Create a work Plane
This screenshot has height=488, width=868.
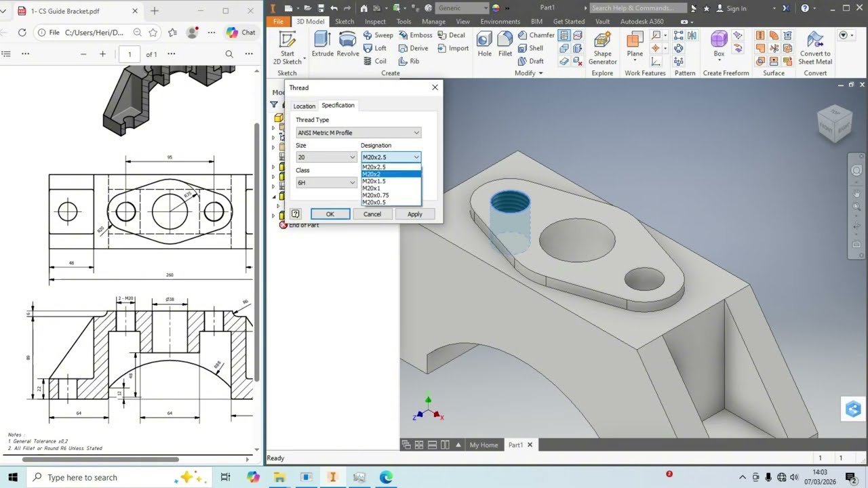point(635,43)
